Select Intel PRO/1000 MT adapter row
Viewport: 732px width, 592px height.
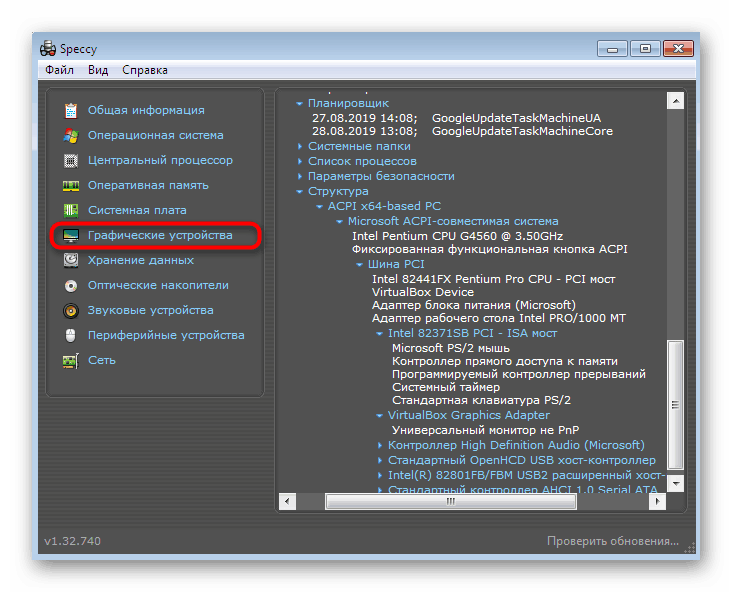[x=499, y=318]
